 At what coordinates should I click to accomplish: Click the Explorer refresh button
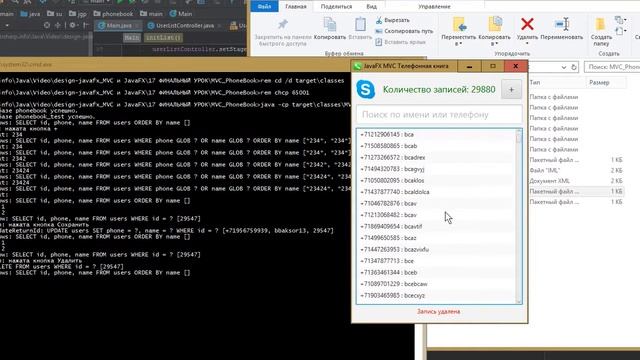click(574, 67)
